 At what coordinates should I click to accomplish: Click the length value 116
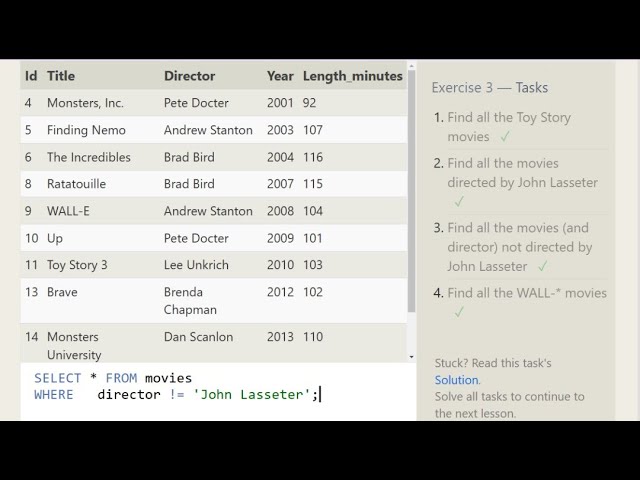(x=313, y=157)
